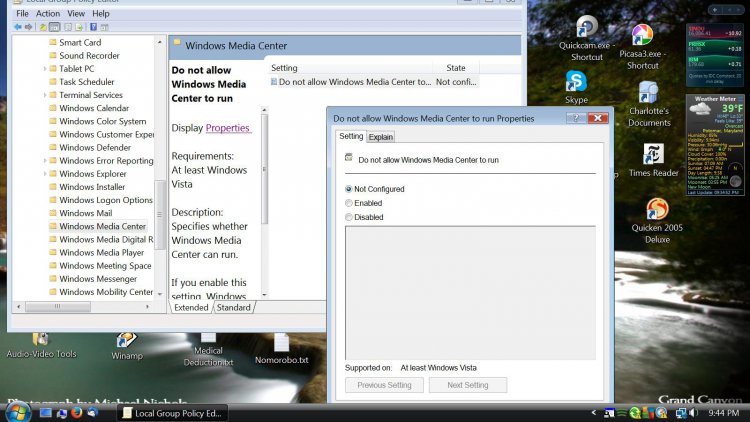Expand the Tablet PC tree node
The height and width of the screenshot is (422, 750).
pos(45,69)
